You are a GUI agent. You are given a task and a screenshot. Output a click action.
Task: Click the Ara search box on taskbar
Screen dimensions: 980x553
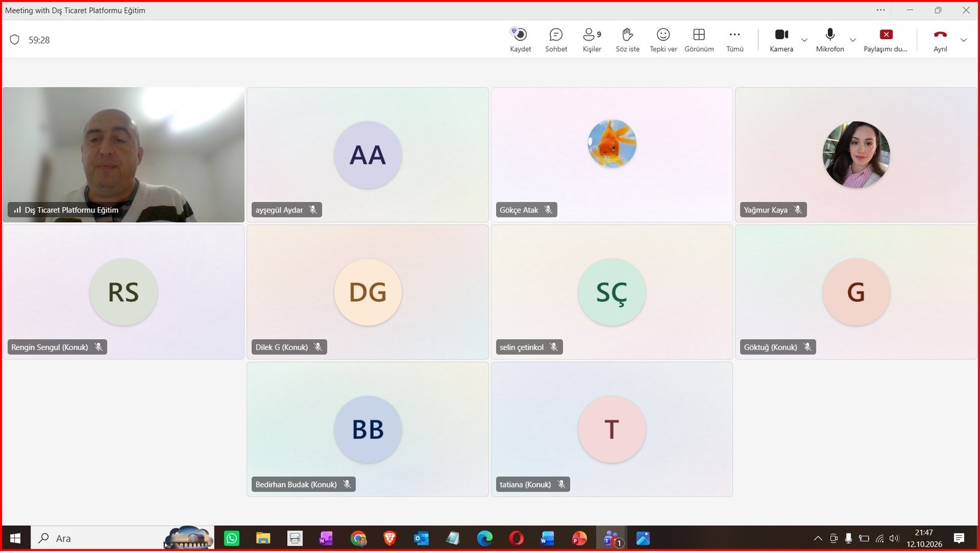(x=123, y=538)
